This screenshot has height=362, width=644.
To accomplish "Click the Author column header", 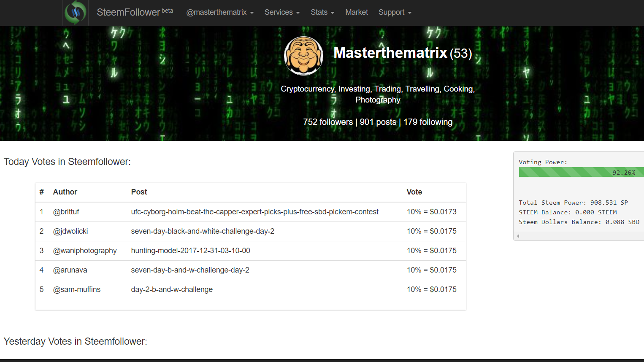I will coord(65,192).
